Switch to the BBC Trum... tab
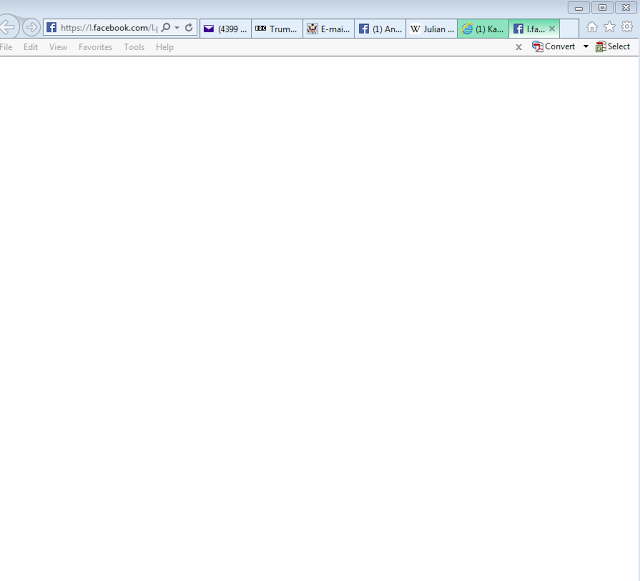 tap(277, 29)
